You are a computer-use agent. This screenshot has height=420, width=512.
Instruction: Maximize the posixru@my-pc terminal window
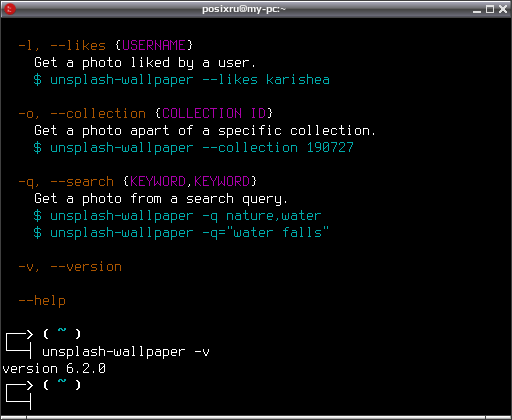(x=490, y=9)
